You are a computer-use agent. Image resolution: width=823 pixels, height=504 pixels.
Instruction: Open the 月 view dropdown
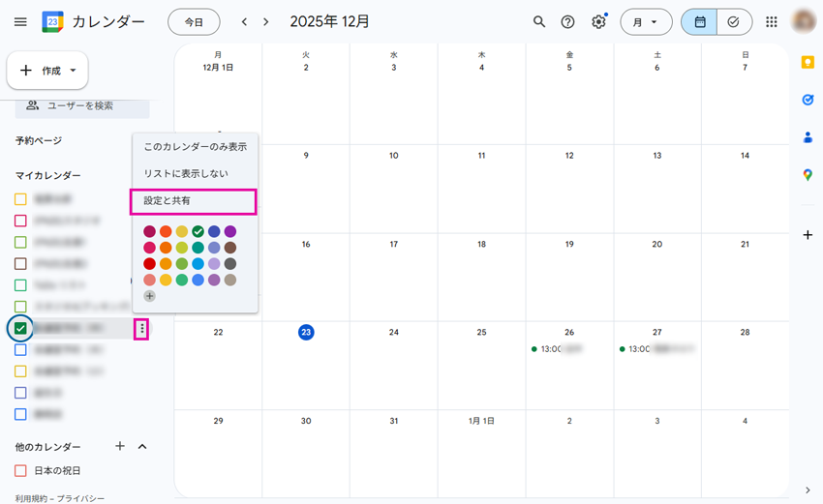(x=646, y=21)
